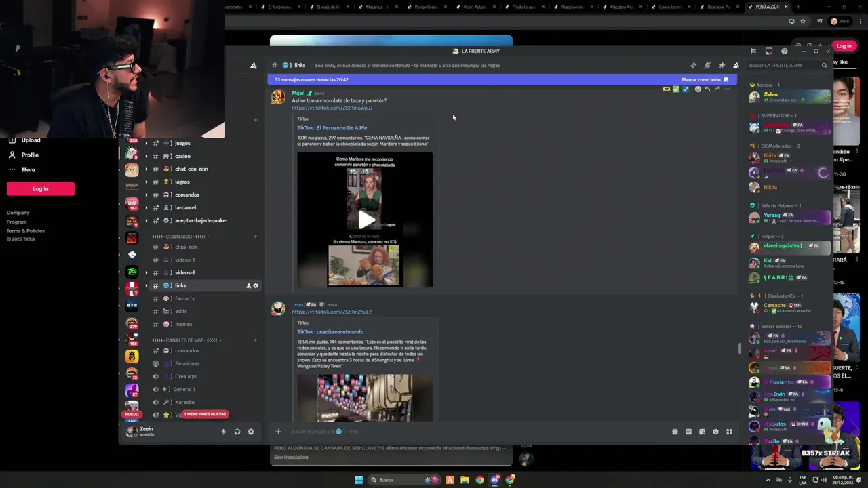Click NUEVO badge in server list
Image resolution: width=868 pixels, height=488 pixels.
point(132,414)
